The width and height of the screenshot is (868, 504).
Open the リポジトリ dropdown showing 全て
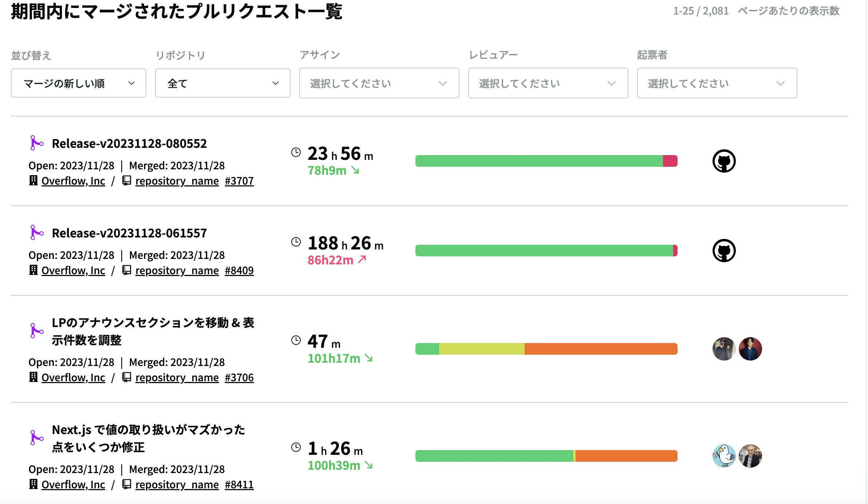coord(222,83)
